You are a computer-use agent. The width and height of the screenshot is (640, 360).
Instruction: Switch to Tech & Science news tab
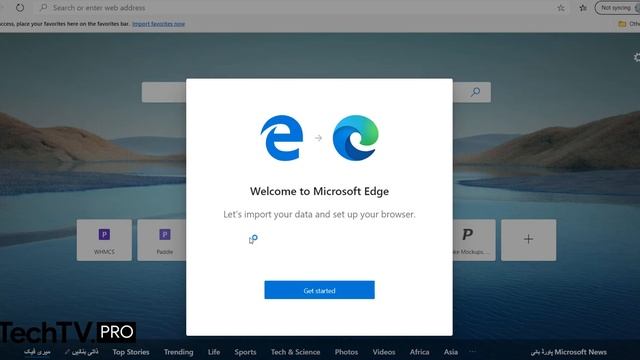pyautogui.click(x=295, y=352)
